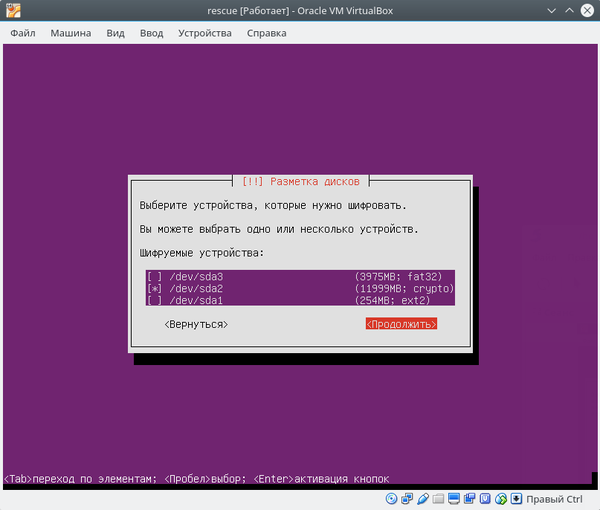Click the Разметка дисков dialog title

click(x=301, y=181)
